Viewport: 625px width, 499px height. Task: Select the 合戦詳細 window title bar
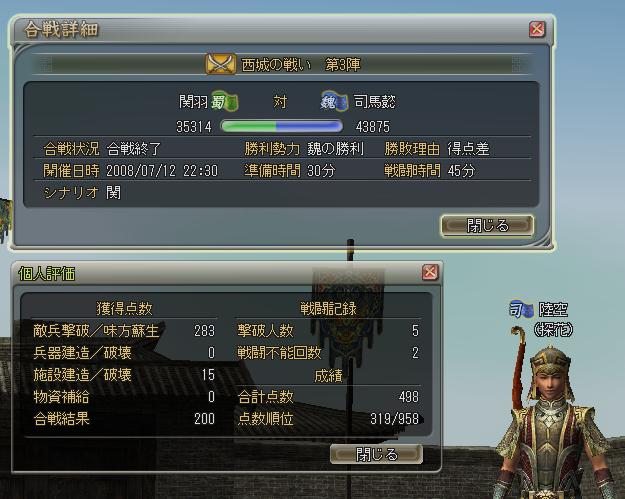[281, 29]
